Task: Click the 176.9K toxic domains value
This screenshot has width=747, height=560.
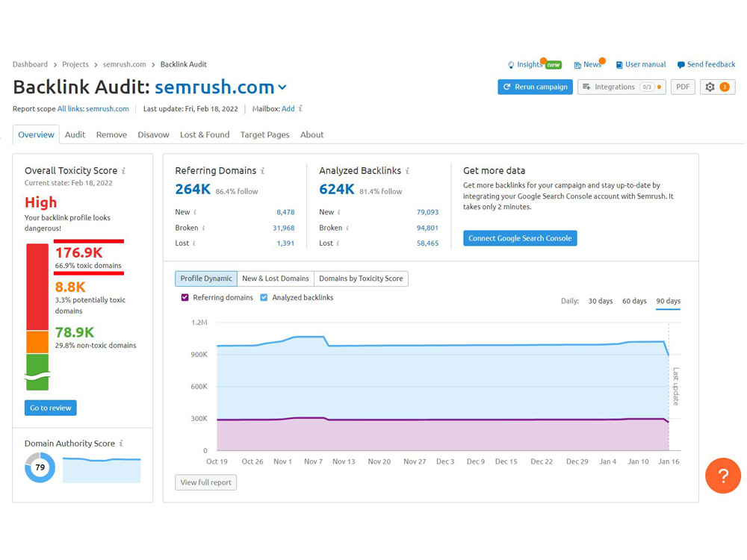Action: coord(78,253)
